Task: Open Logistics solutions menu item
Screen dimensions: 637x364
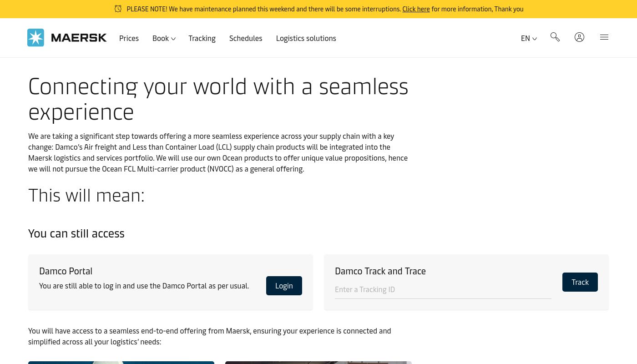Action: point(306,38)
